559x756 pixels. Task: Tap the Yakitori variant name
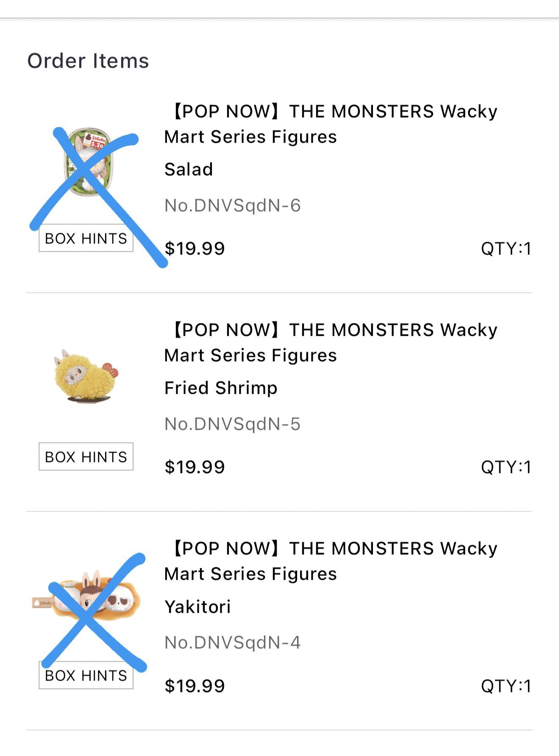click(x=197, y=606)
